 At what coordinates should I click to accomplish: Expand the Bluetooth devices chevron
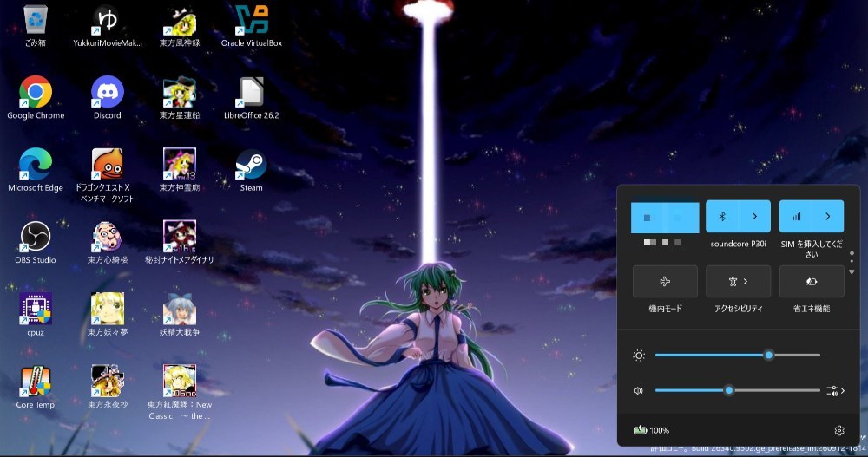pos(754,216)
